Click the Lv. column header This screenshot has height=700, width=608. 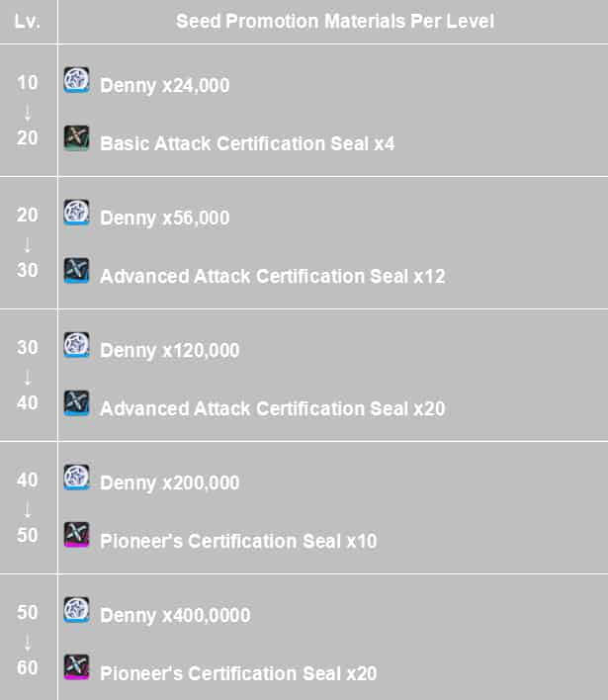tap(28, 21)
